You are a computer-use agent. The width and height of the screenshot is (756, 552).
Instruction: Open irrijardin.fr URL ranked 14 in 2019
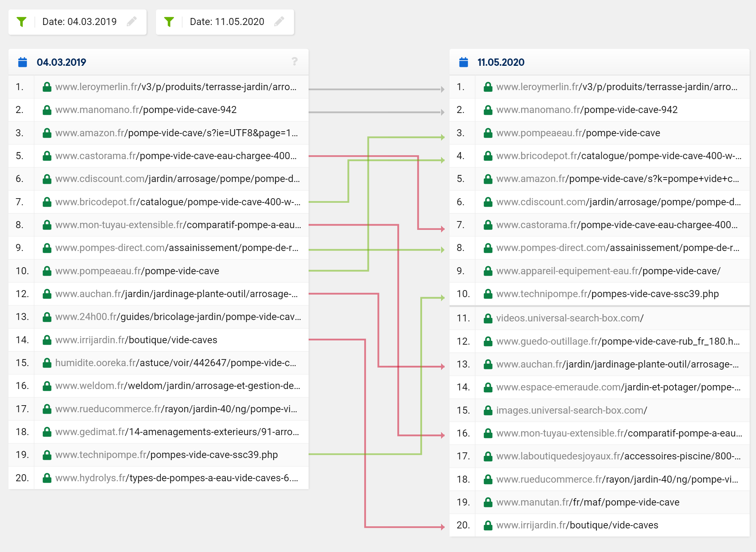coord(136,340)
